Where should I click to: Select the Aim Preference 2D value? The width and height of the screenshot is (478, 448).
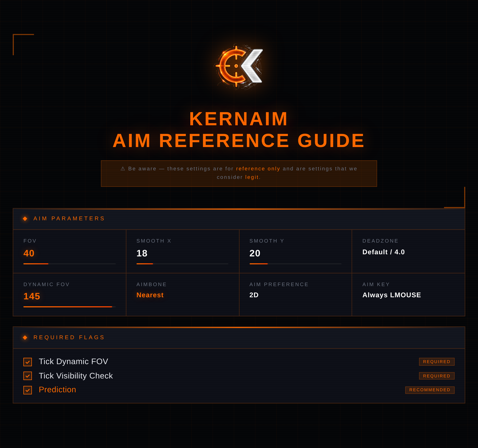point(254,295)
